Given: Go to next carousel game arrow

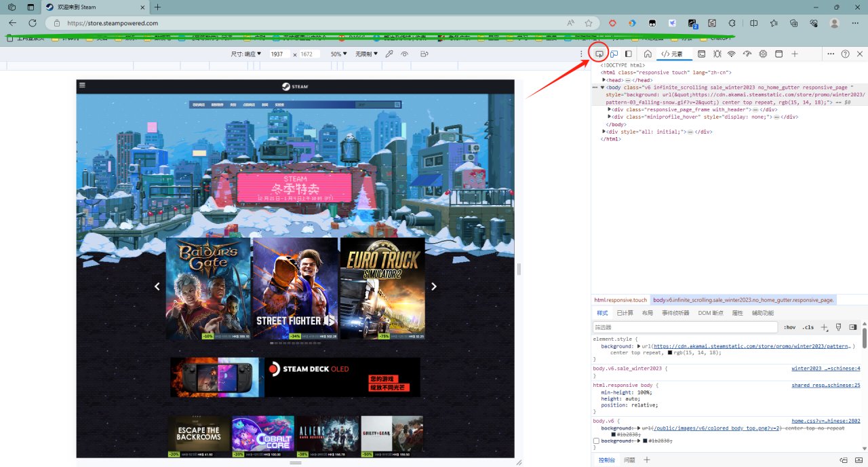Looking at the screenshot, I should click(434, 286).
